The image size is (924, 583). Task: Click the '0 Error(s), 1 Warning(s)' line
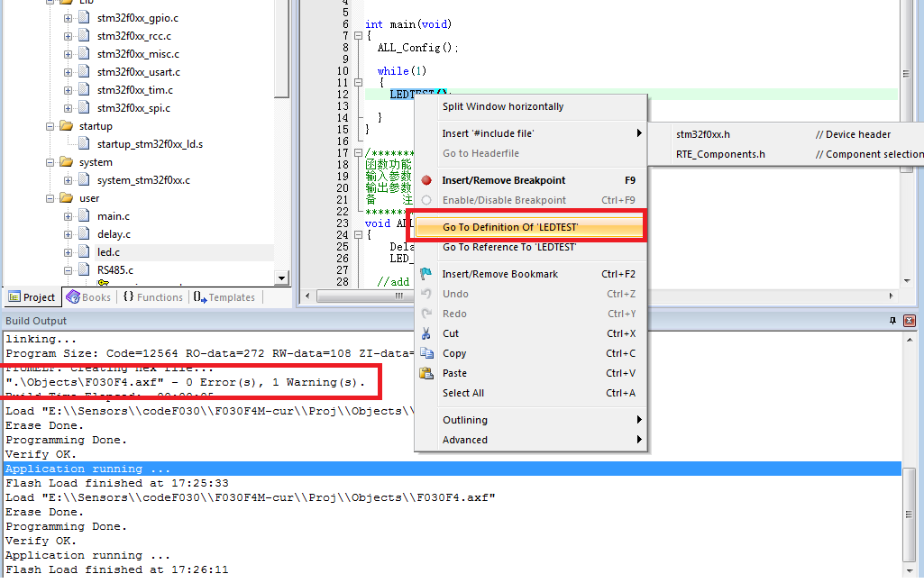coord(185,382)
